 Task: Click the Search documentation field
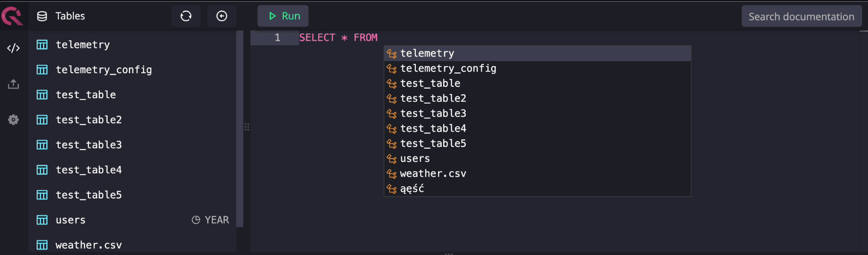(801, 16)
